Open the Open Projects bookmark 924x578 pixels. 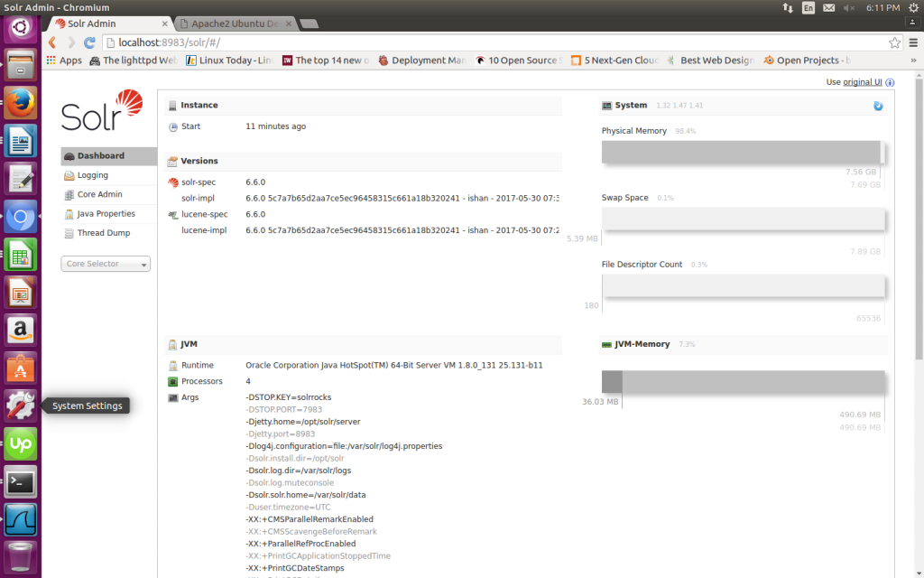(807, 61)
